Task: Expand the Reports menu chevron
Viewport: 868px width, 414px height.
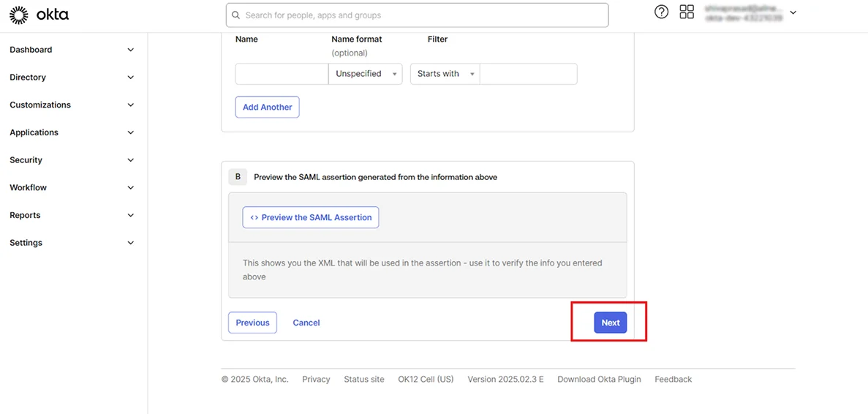Action: click(131, 215)
